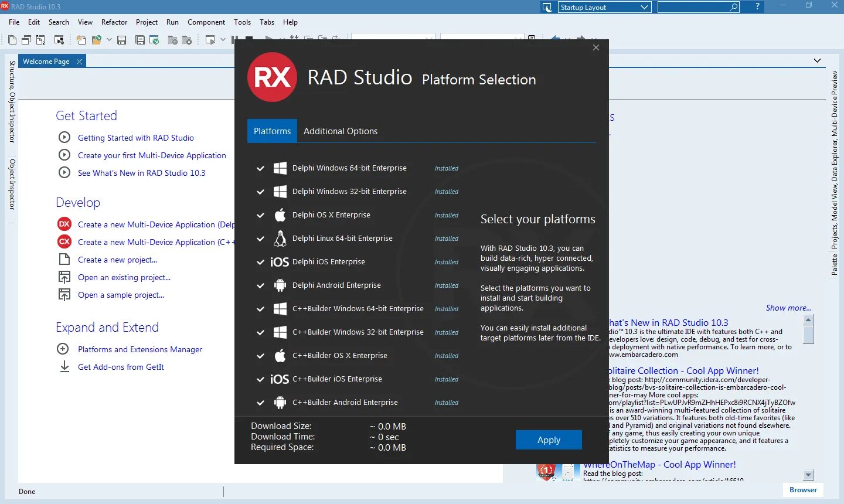Click the penguin icon for Delphi Linux 64-bit

[280, 239]
